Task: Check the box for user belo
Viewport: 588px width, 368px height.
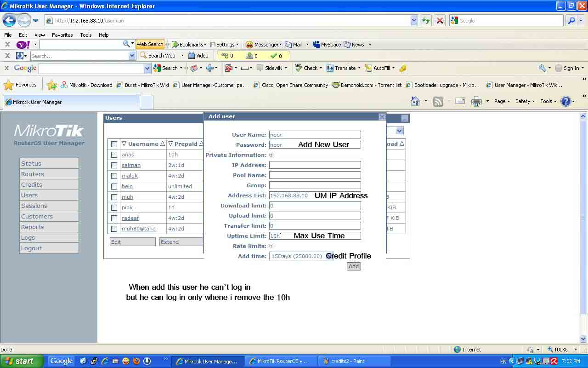Action: pyautogui.click(x=114, y=186)
